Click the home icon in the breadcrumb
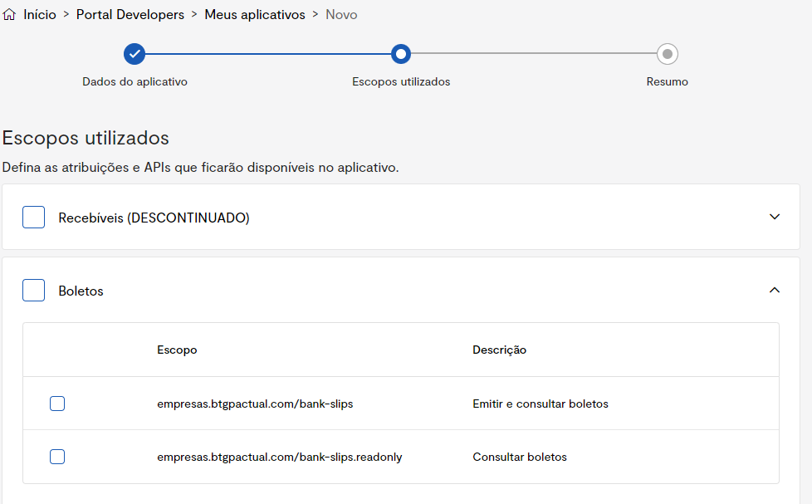 pyautogui.click(x=10, y=15)
